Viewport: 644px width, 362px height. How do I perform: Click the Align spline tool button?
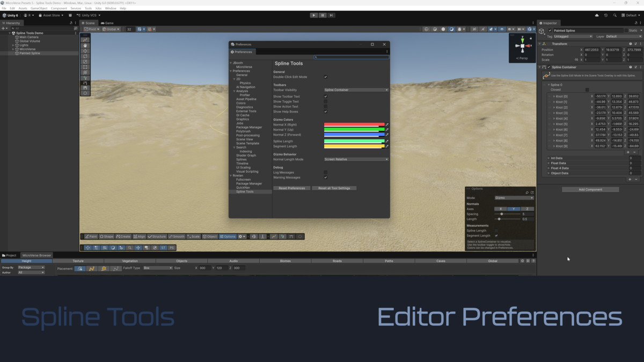[140, 237]
